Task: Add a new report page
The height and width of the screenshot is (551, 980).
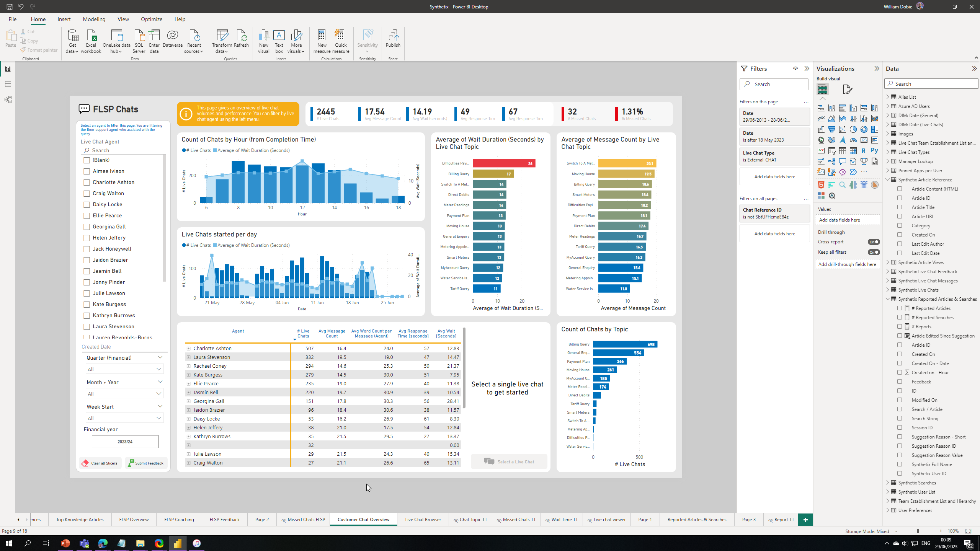Action: click(805, 520)
